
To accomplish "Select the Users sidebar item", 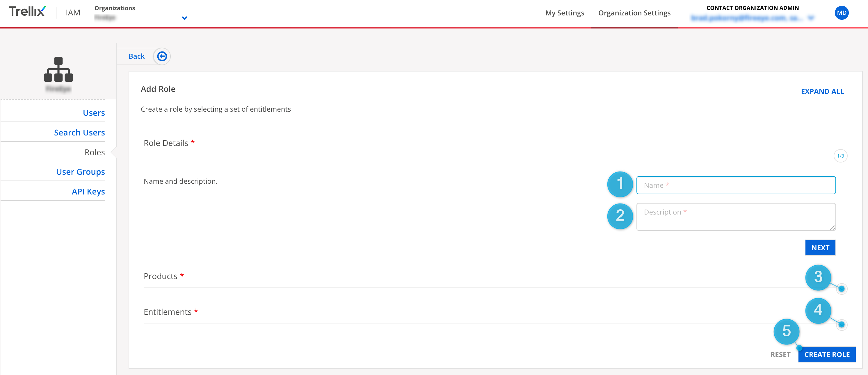I will click(x=93, y=113).
